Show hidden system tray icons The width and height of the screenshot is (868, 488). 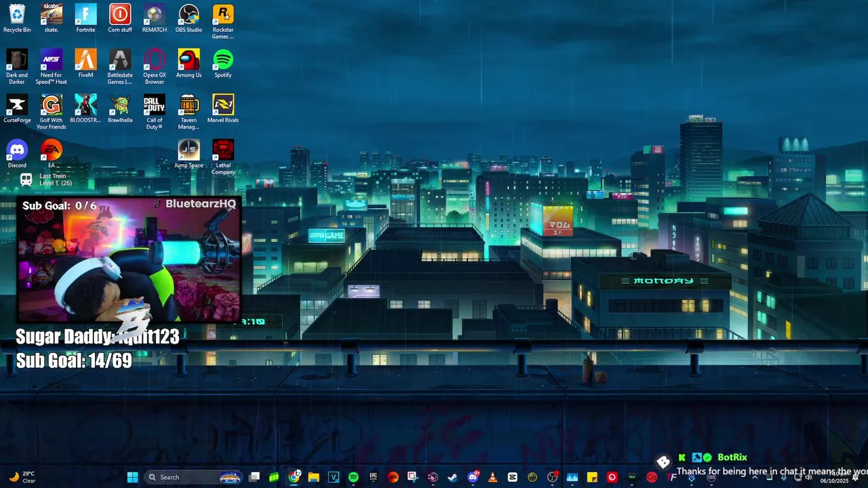755,477
